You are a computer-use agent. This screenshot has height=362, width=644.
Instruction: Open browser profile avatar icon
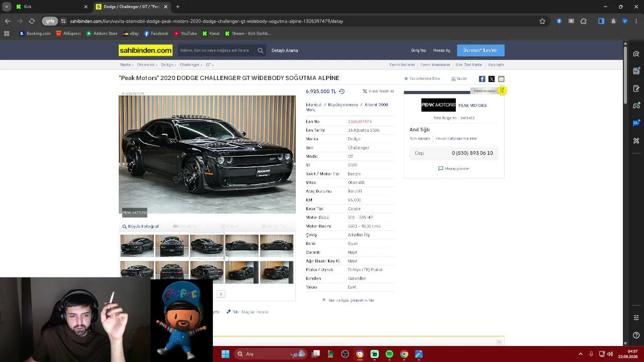click(x=613, y=21)
